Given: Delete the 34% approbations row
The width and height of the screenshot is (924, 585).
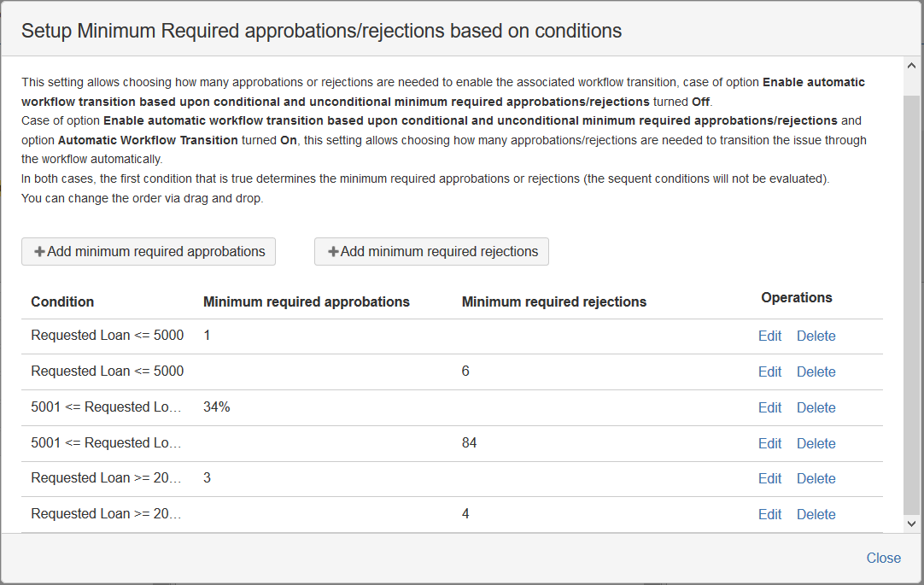Looking at the screenshot, I should click(816, 408).
